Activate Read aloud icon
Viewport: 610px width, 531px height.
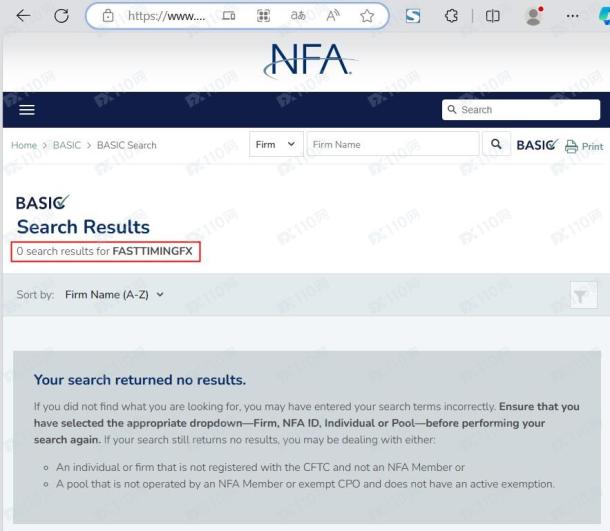coord(333,16)
